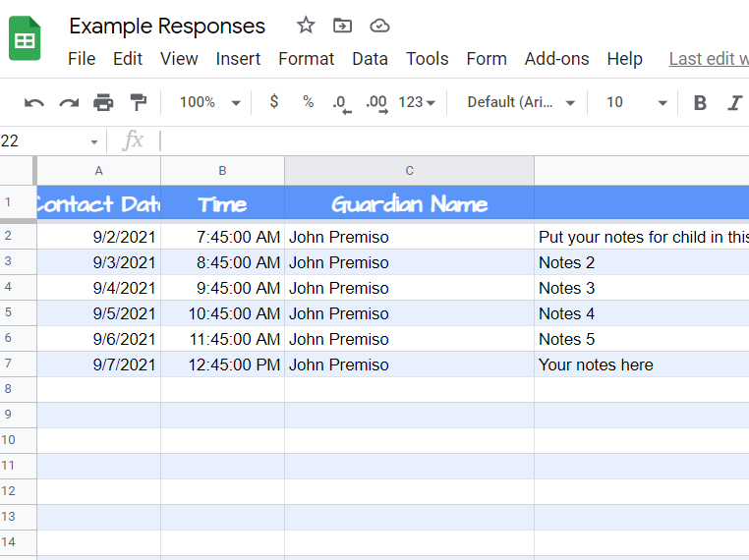Viewport: 749px width, 560px height.
Task: Open the Edit menu
Action: click(x=128, y=59)
